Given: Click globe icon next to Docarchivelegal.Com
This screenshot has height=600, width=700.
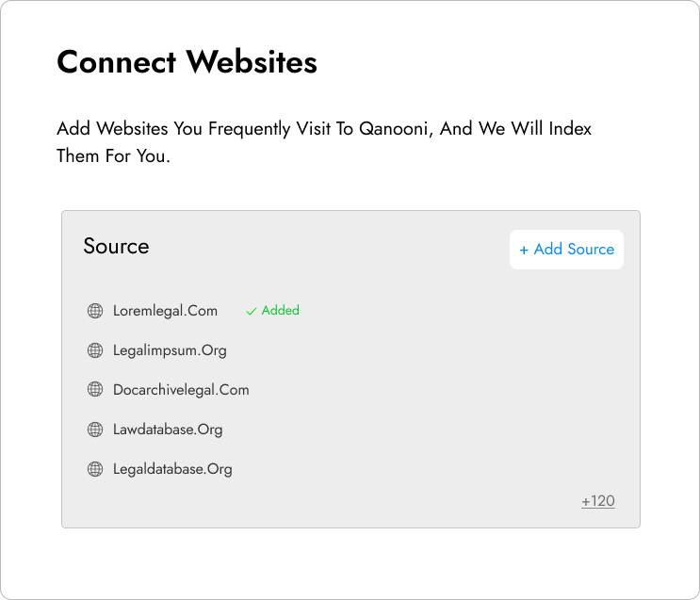Looking at the screenshot, I should (95, 390).
